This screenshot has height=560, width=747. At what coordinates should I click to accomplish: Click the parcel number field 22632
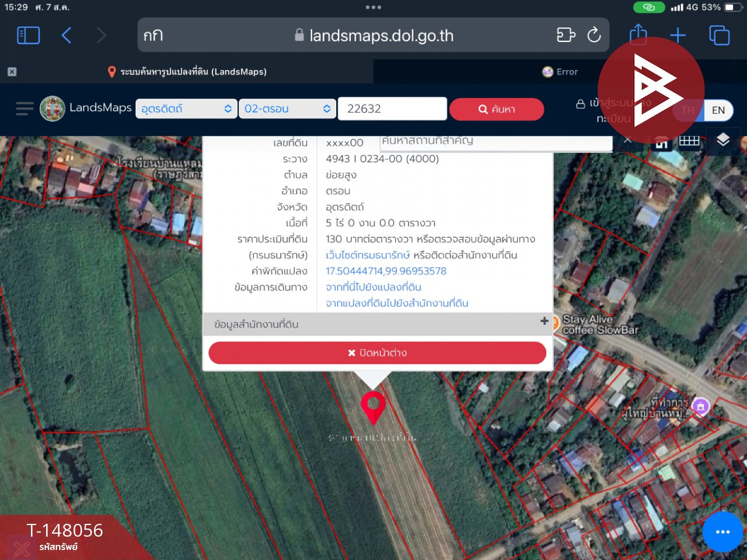[x=392, y=108]
